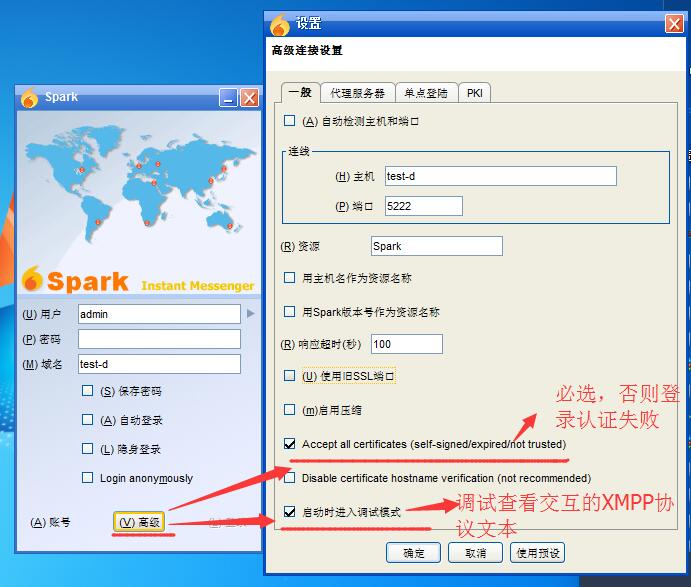Click 确定 to confirm settings

(x=414, y=553)
